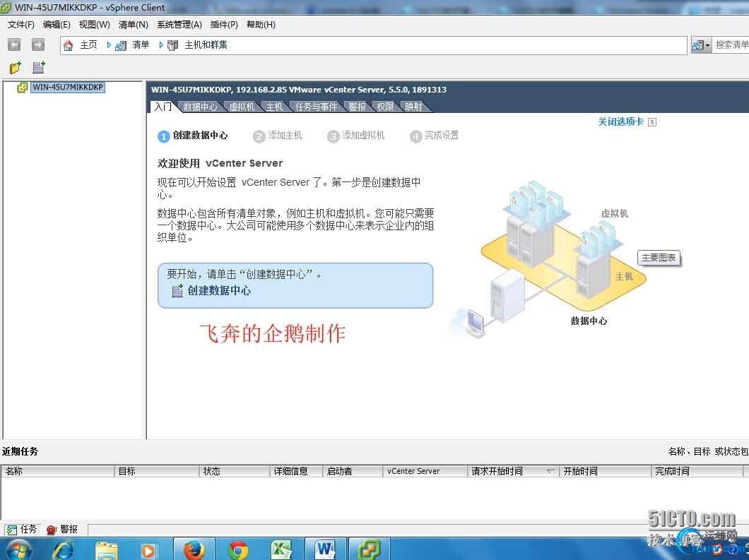This screenshot has height=560, width=749.
Task: Click the tasks (任务) status bar icon
Action: pyautogui.click(x=12, y=530)
